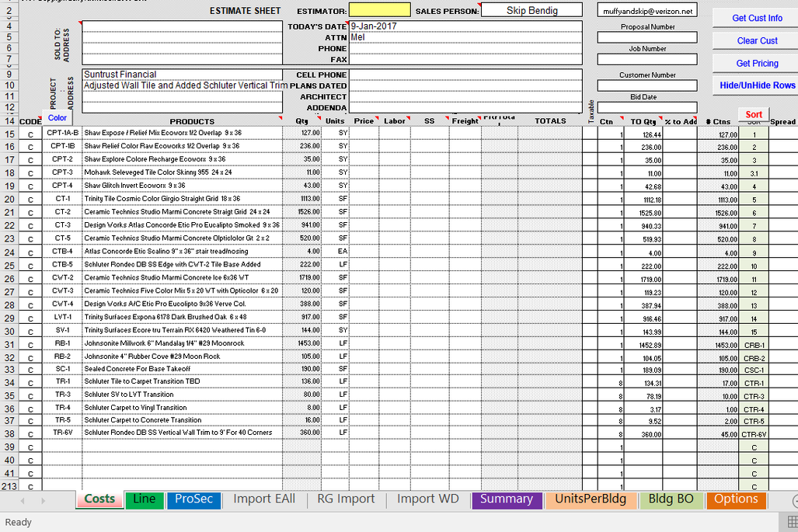Image resolution: width=798 pixels, height=532 pixels.
Task: Select code cell TR-6V
Action: point(62,433)
